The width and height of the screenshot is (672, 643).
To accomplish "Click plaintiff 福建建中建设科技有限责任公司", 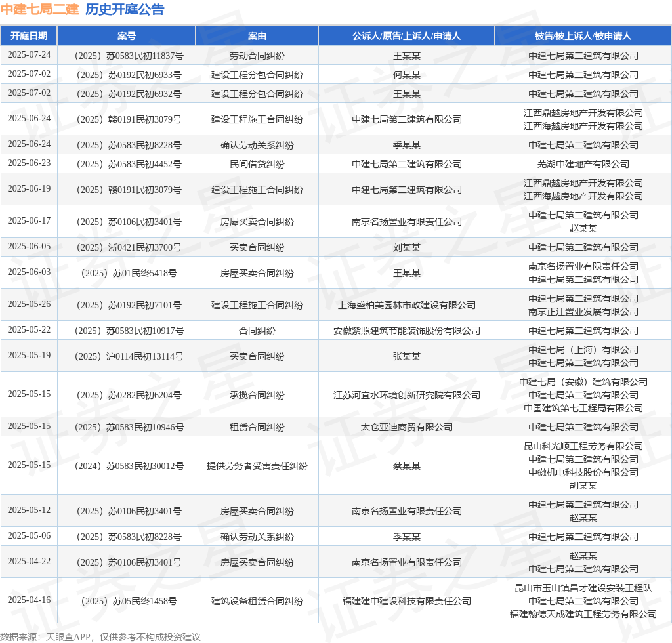I will [x=407, y=601].
